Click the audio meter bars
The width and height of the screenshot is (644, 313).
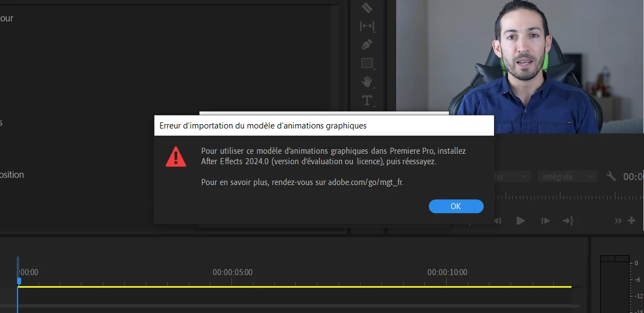[614, 284]
